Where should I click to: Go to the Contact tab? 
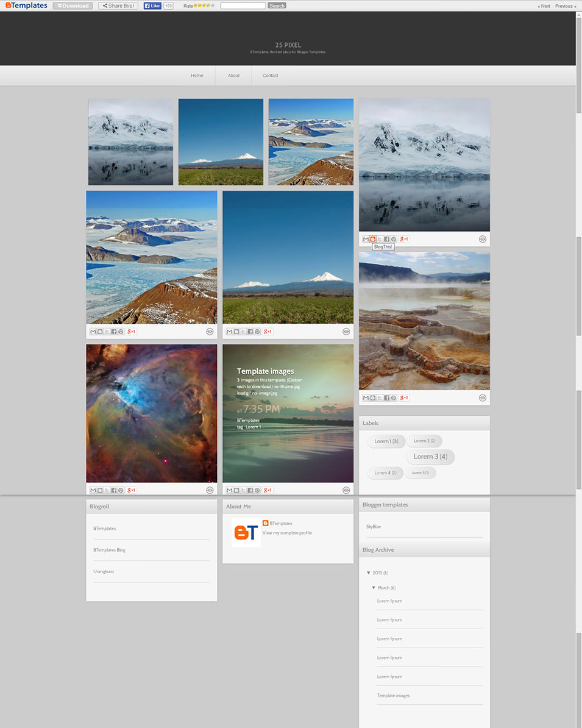(x=270, y=75)
